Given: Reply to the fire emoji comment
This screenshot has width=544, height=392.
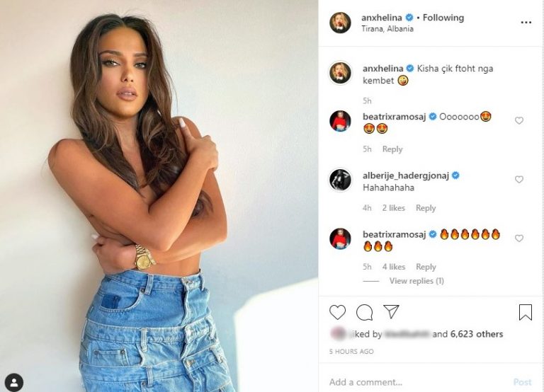Looking at the screenshot, I should click(426, 267).
